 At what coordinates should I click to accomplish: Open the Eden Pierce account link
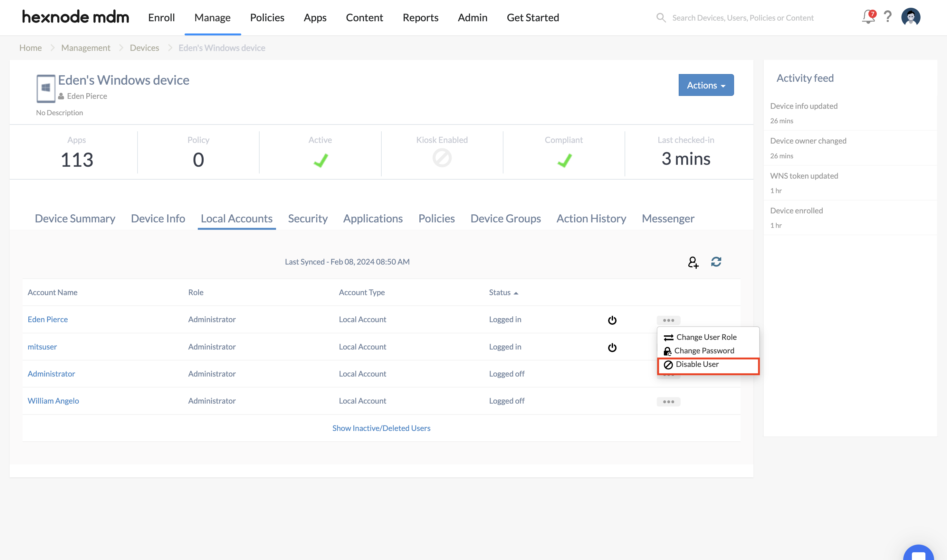48,319
